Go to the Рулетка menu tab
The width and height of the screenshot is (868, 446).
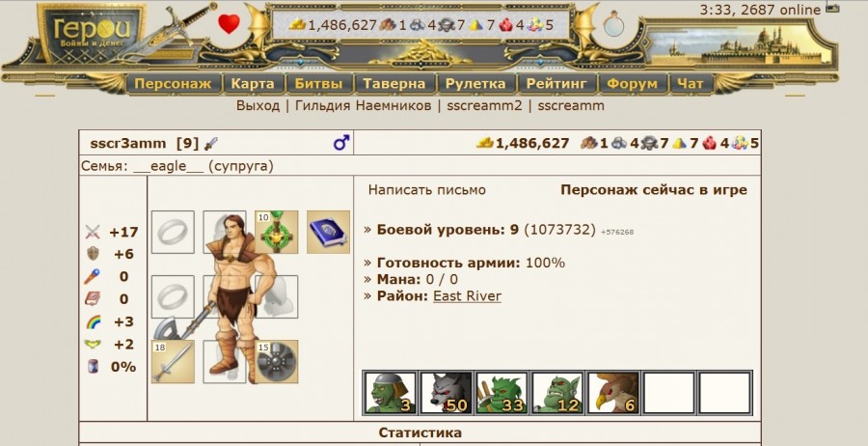pos(475,84)
